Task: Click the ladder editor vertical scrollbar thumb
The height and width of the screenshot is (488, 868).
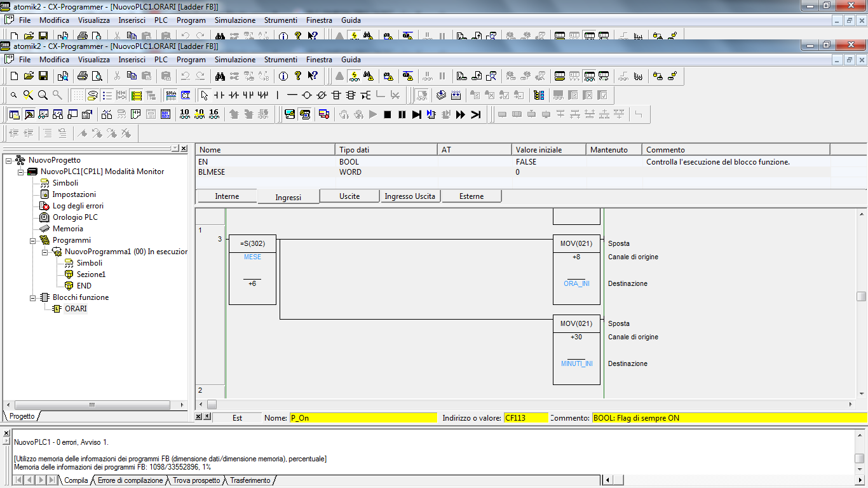Action: 861,297
